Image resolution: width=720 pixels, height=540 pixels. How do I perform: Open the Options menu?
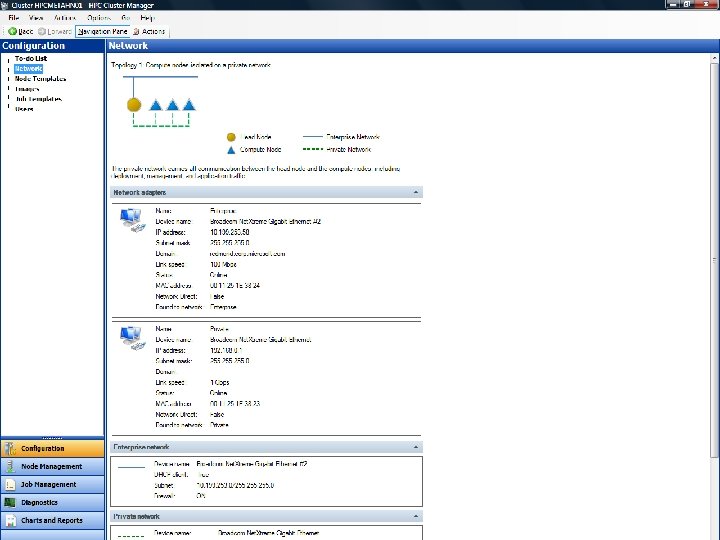pos(99,18)
